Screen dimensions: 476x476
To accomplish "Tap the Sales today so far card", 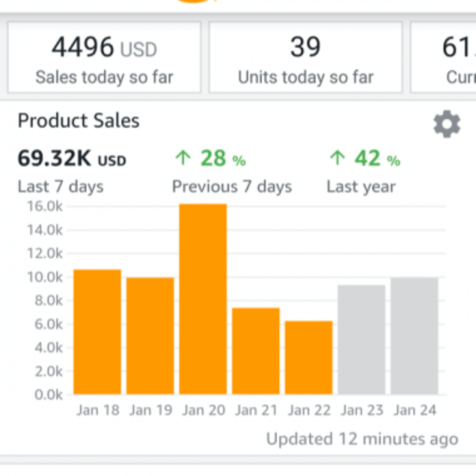I will [x=104, y=58].
